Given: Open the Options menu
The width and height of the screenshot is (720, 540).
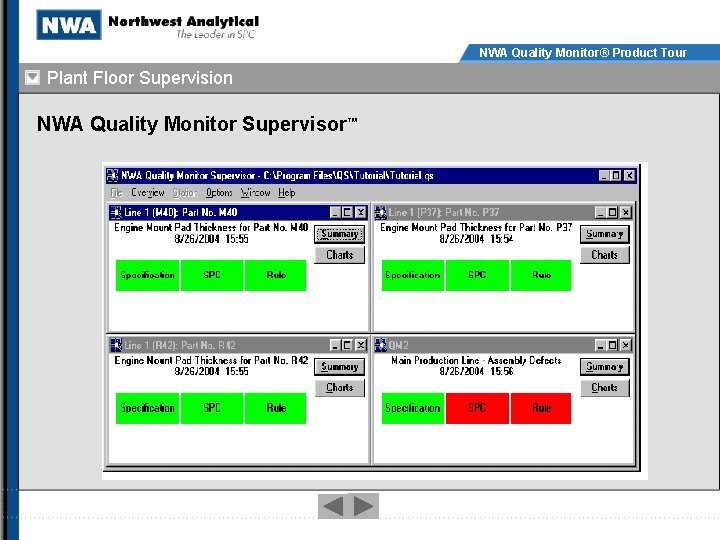Looking at the screenshot, I should pyautogui.click(x=219, y=193).
